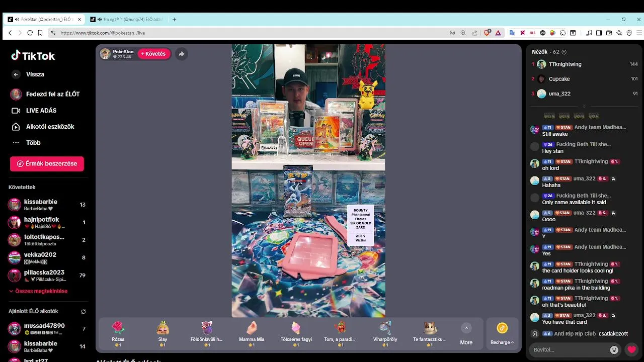The height and width of the screenshot is (362, 644).
Task: Go back with the browser back arrow
Action: [10, 33]
